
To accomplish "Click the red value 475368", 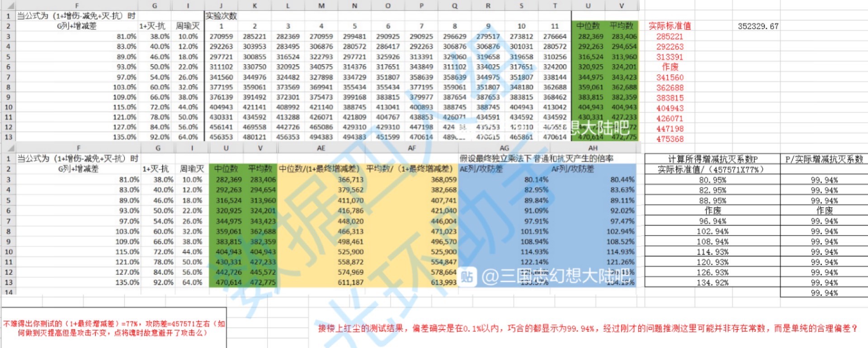I will [x=670, y=139].
